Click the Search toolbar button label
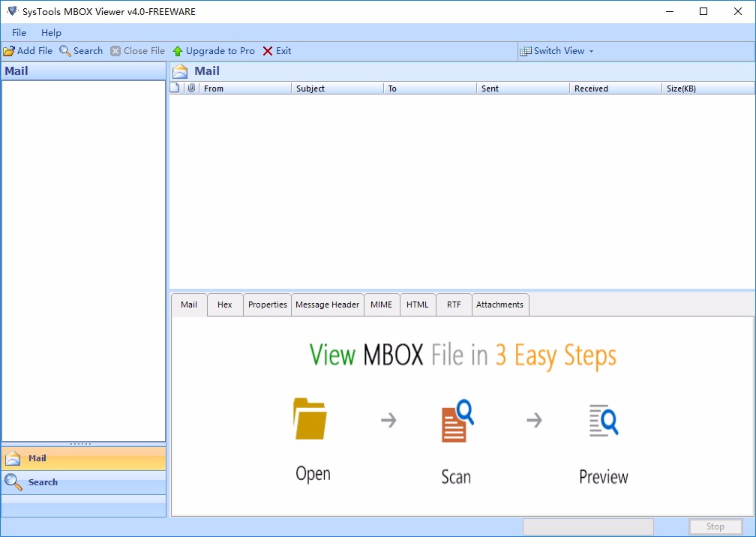The height and width of the screenshot is (537, 756). pos(88,50)
